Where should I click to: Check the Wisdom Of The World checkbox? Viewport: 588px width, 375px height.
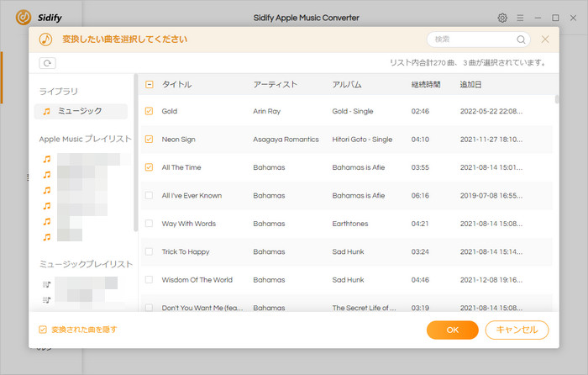pos(150,280)
